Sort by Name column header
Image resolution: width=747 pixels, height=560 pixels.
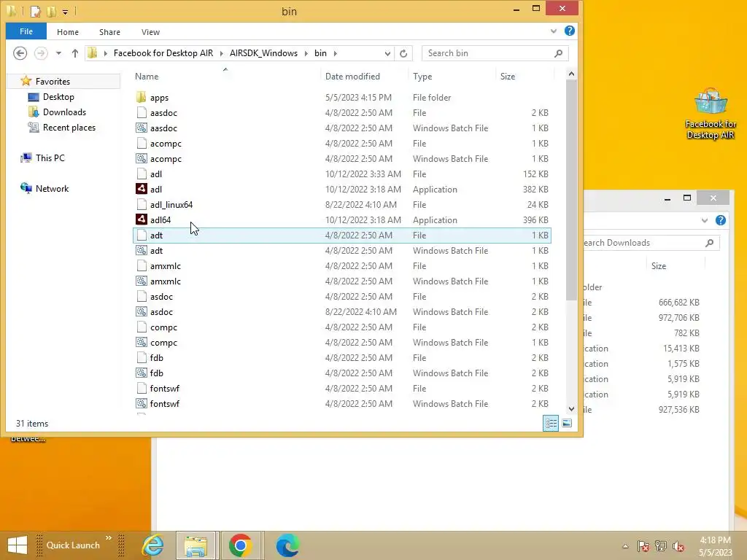(x=147, y=76)
